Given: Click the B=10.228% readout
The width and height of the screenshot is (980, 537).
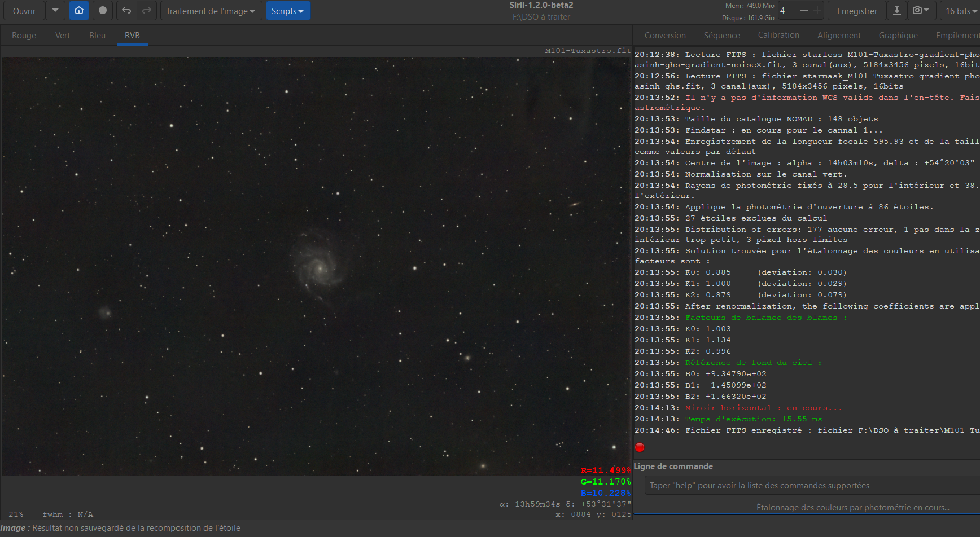Looking at the screenshot, I should point(606,493).
